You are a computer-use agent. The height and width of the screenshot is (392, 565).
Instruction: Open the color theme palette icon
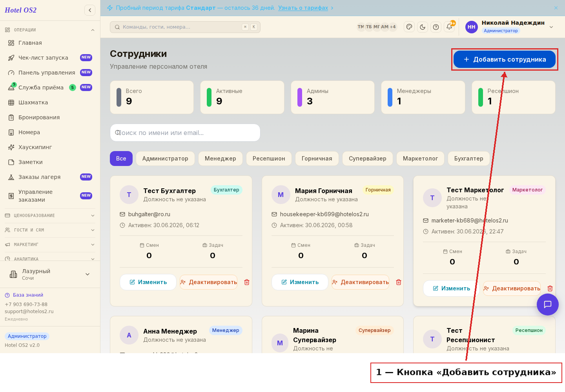tap(409, 27)
